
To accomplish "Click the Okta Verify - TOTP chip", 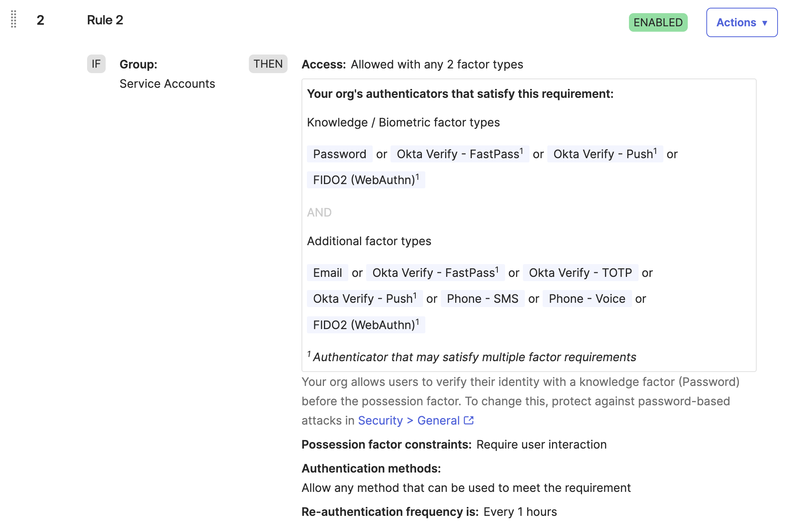I will coord(580,273).
